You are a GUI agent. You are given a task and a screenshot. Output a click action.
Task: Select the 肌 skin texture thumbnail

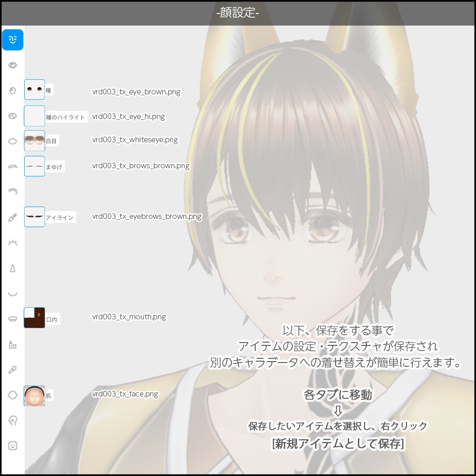point(33,396)
